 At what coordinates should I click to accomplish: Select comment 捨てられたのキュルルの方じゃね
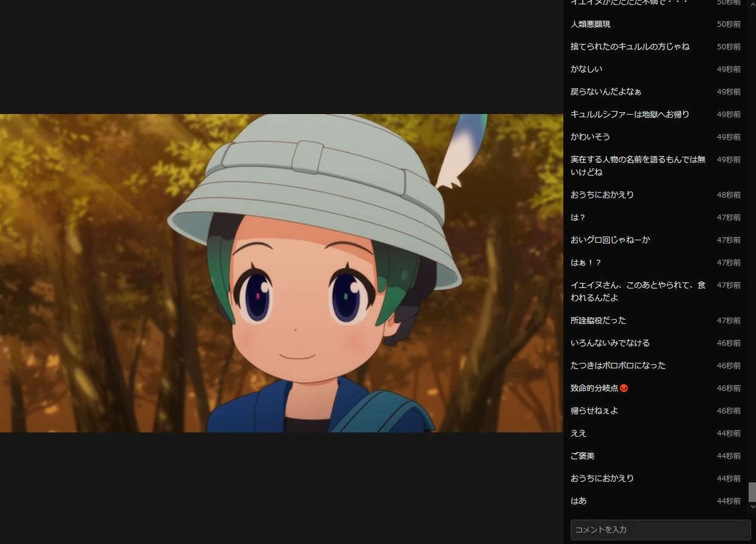(629, 47)
